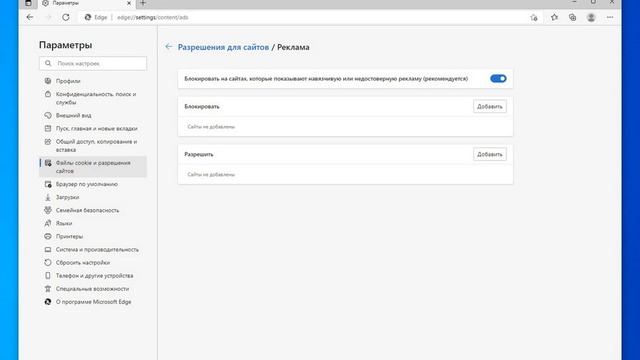Click the Телефон и другие устройства icon
640x360 pixels.
(x=48, y=276)
